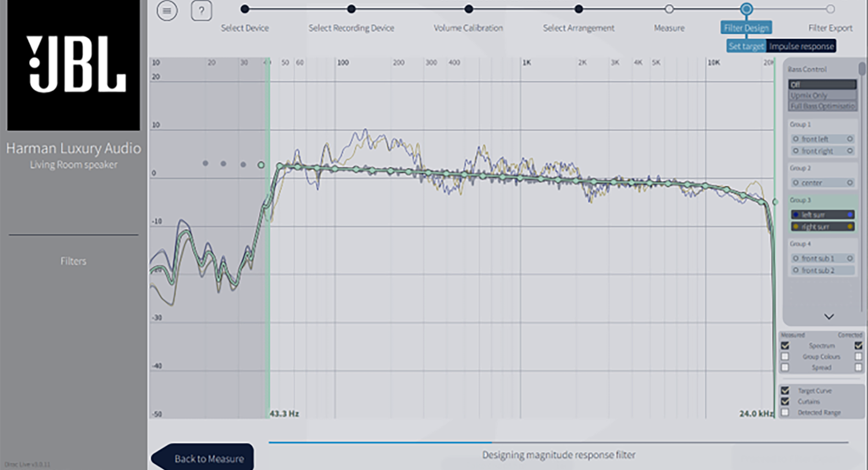Screen dimensions: 868x470
Task: Toggle the Target Curve checkbox
Action: pyautogui.click(x=785, y=390)
